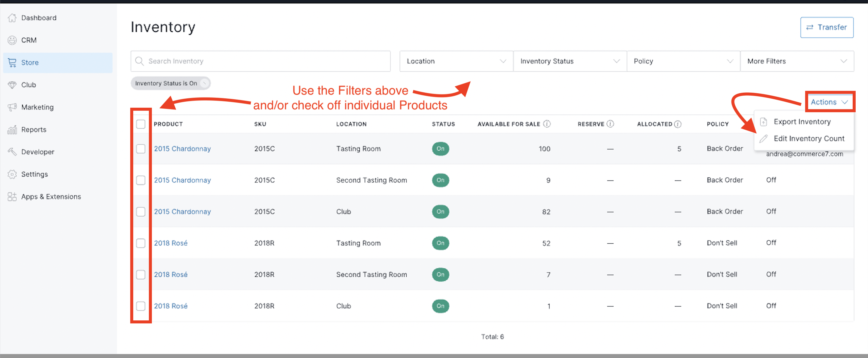
Task: Click the Marketing megaphone icon
Action: [x=12, y=107]
